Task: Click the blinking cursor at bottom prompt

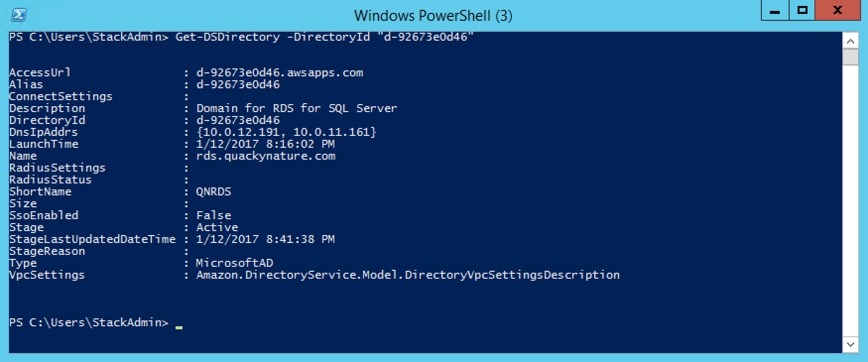Action: [x=179, y=327]
